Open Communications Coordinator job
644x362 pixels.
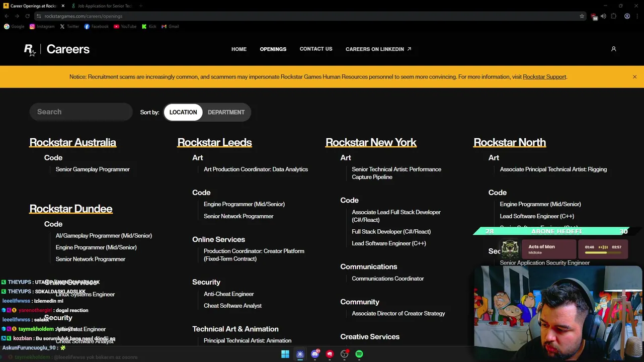pos(388,279)
